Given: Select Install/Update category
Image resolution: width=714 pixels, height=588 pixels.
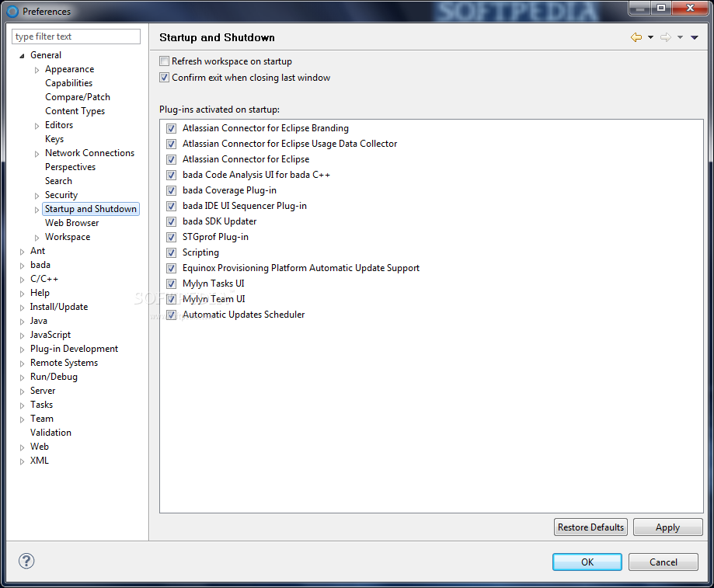Looking at the screenshot, I should pyautogui.click(x=59, y=307).
